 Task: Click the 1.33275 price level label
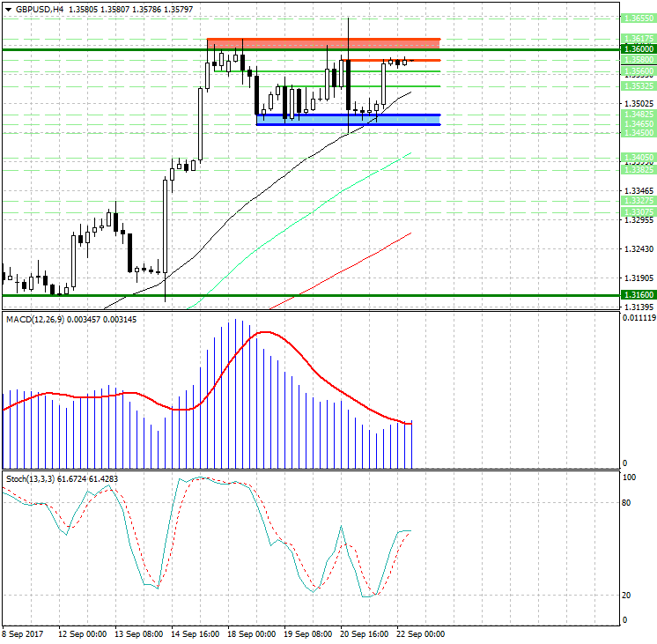click(x=638, y=201)
